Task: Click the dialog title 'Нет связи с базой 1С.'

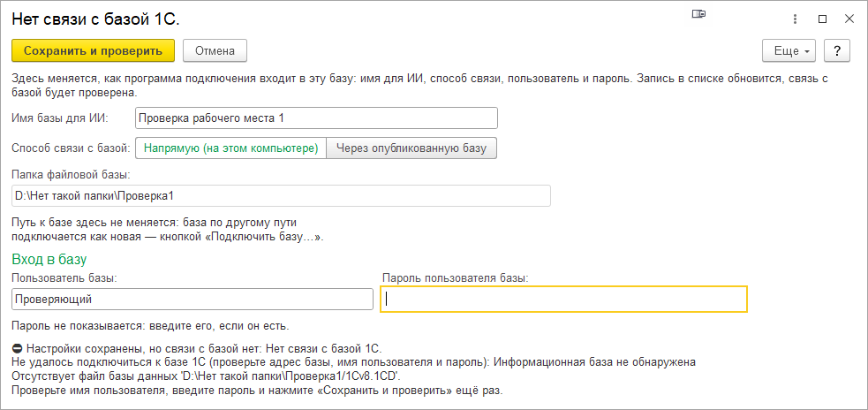Action: 95,19
